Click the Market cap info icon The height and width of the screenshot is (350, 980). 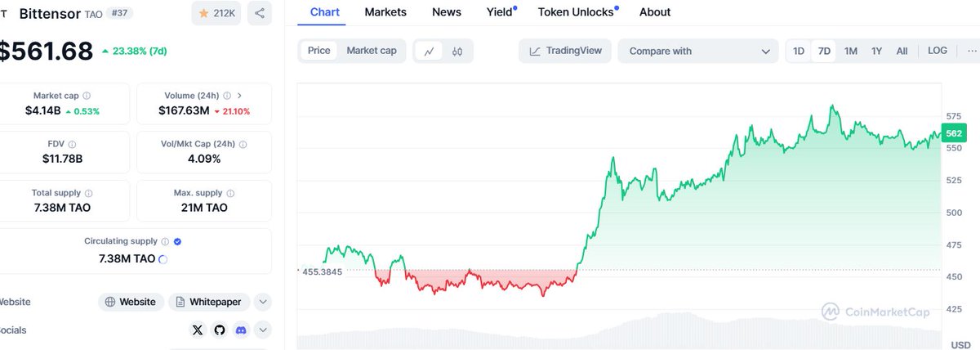tap(87, 96)
